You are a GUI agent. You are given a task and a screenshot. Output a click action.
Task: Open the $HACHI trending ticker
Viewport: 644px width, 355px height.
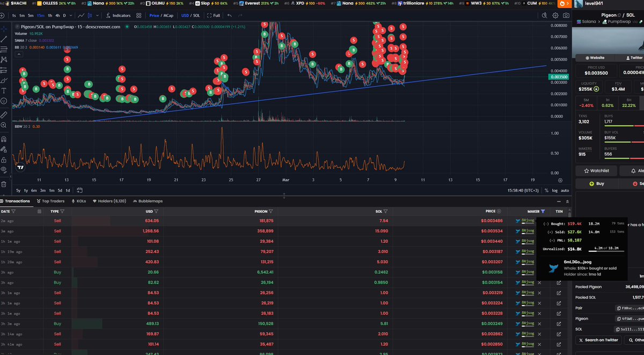(x=16, y=3)
